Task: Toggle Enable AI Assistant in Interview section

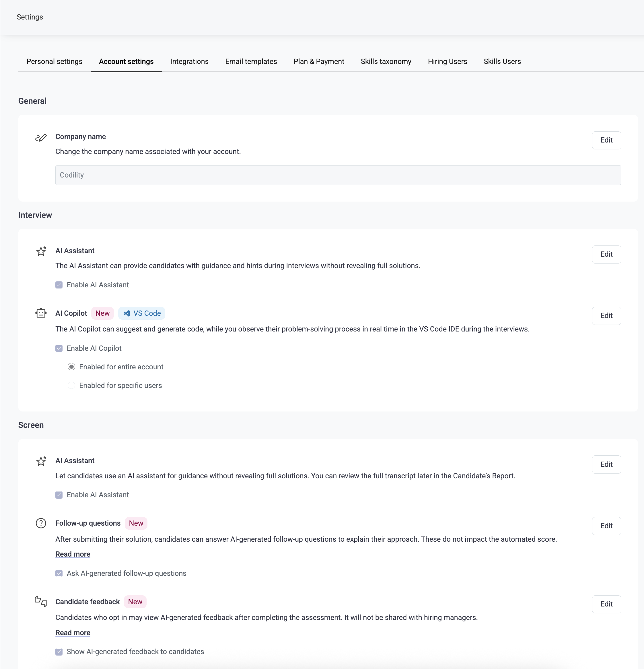Action: tap(59, 285)
